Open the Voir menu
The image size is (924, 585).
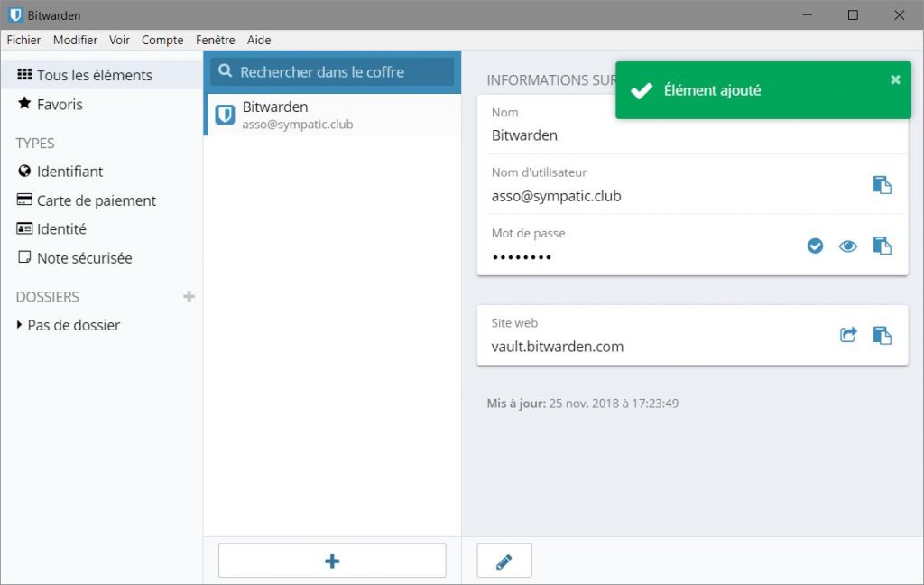(x=119, y=40)
